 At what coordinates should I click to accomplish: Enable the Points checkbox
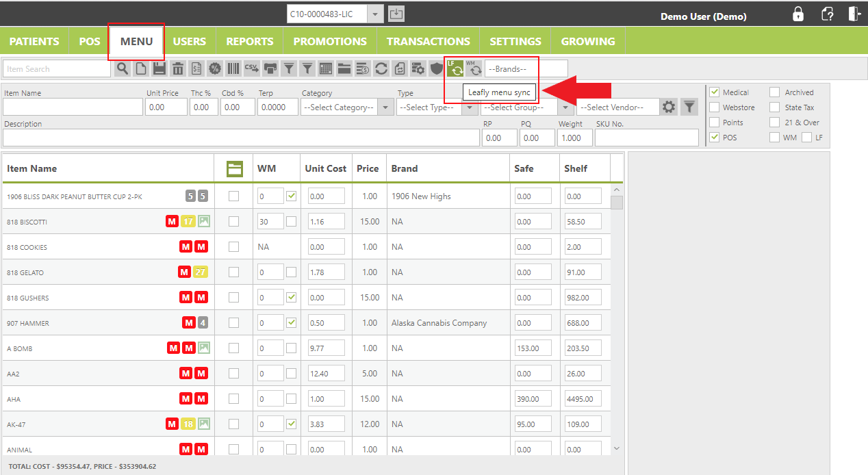[x=715, y=122]
